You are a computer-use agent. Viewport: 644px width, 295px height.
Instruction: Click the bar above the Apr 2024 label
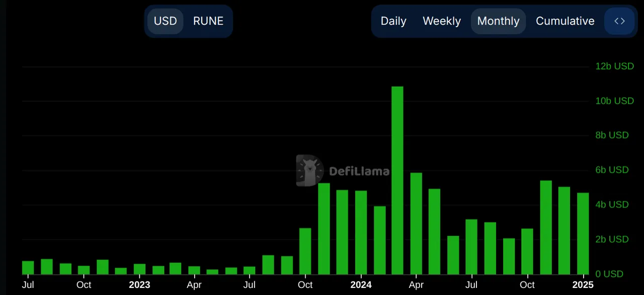(416, 224)
